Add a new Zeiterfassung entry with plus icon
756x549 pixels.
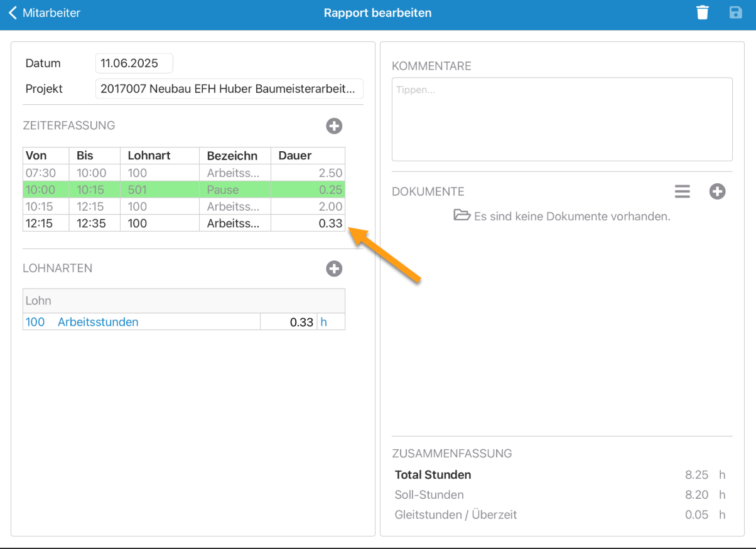pos(334,126)
